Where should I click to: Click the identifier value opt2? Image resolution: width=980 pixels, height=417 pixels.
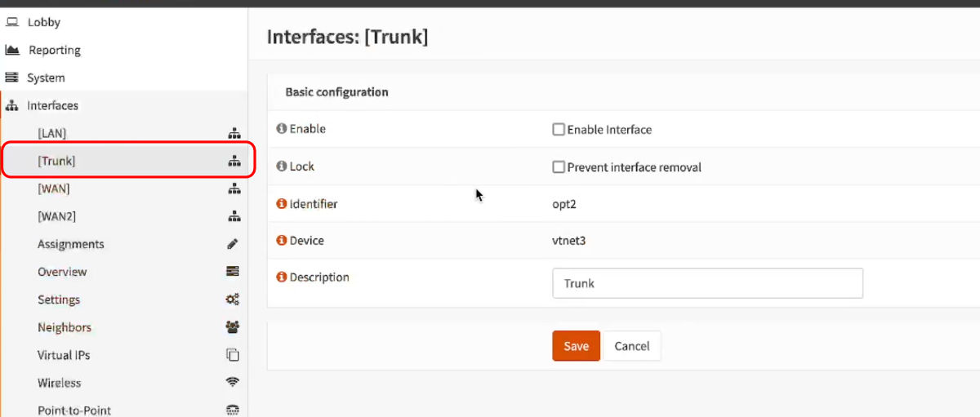(564, 204)
